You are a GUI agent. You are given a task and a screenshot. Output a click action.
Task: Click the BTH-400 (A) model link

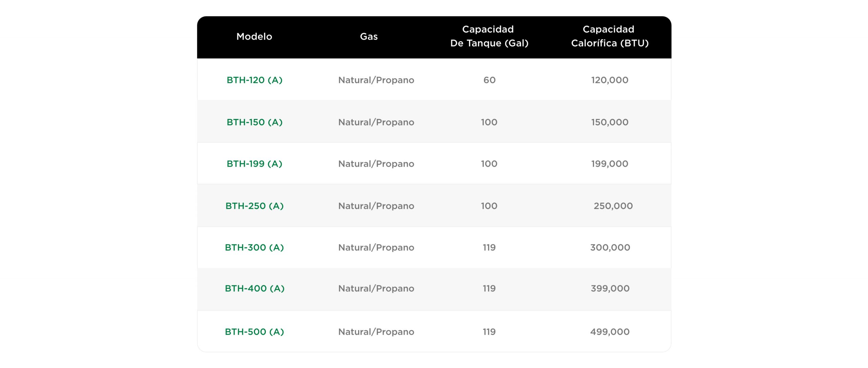tap(254, 288)
